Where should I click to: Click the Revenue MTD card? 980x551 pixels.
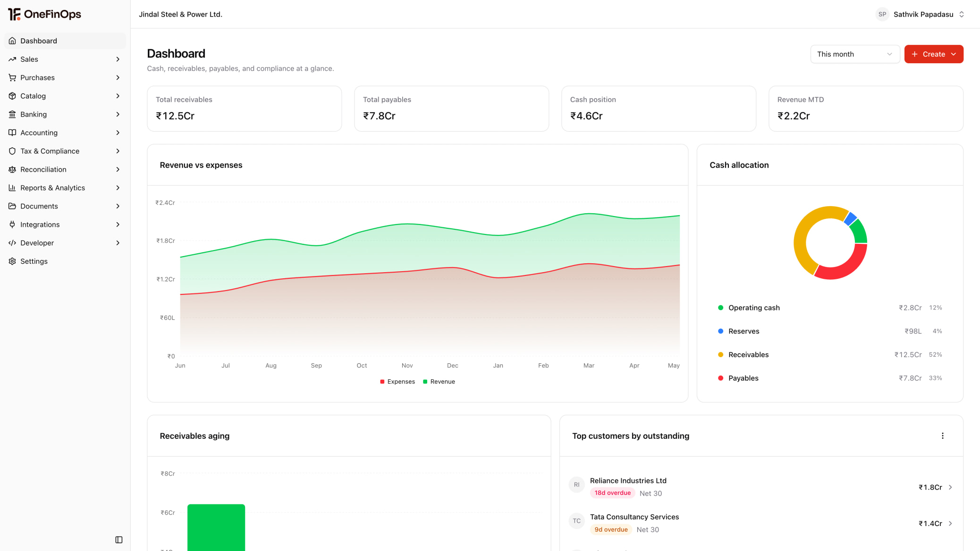[866, 109]
